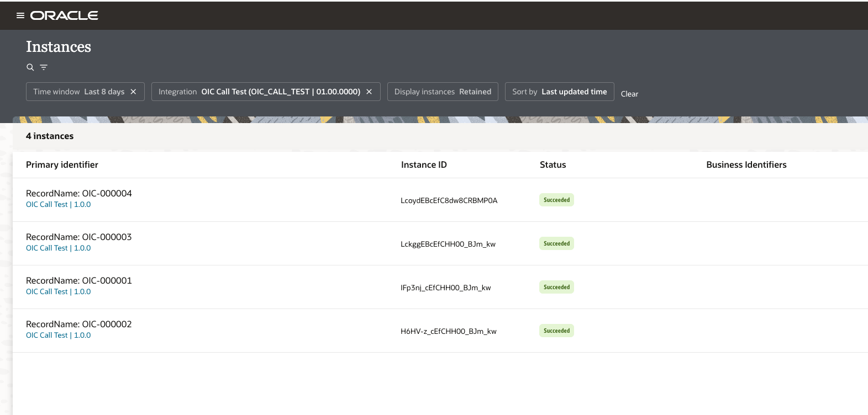Open the Time window Last 8 days filter

[x=78, y=92]
